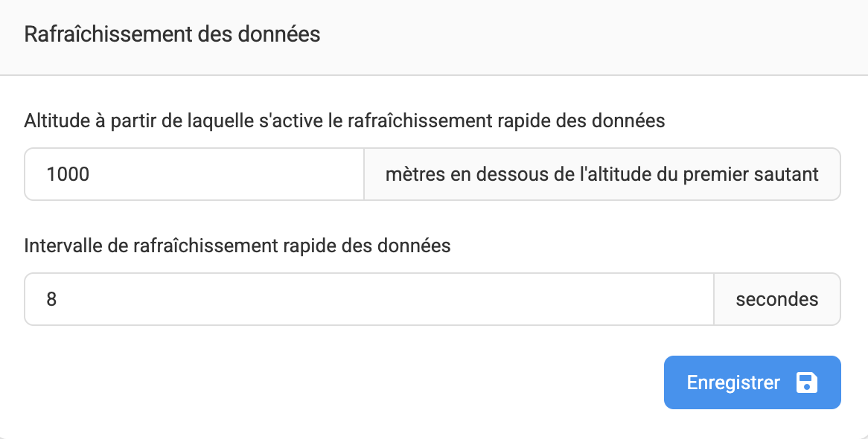
Task: Click the word "sautant" in altitude addon
Action: [x=791, y=175]
